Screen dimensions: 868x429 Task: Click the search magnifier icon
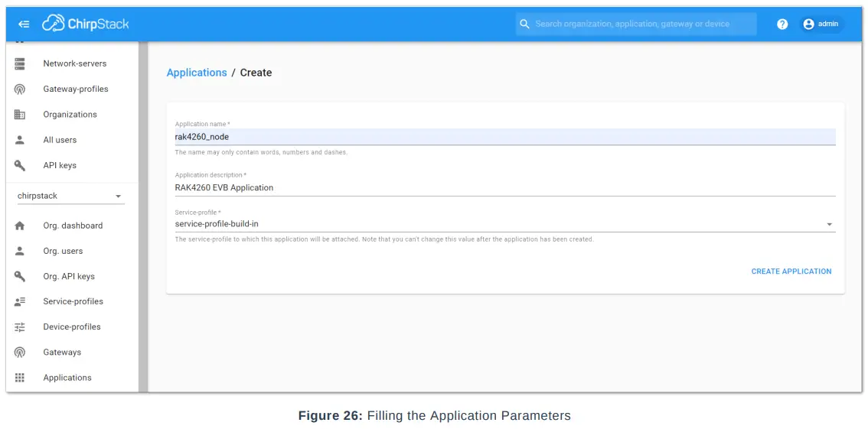(x=525, y=24)
